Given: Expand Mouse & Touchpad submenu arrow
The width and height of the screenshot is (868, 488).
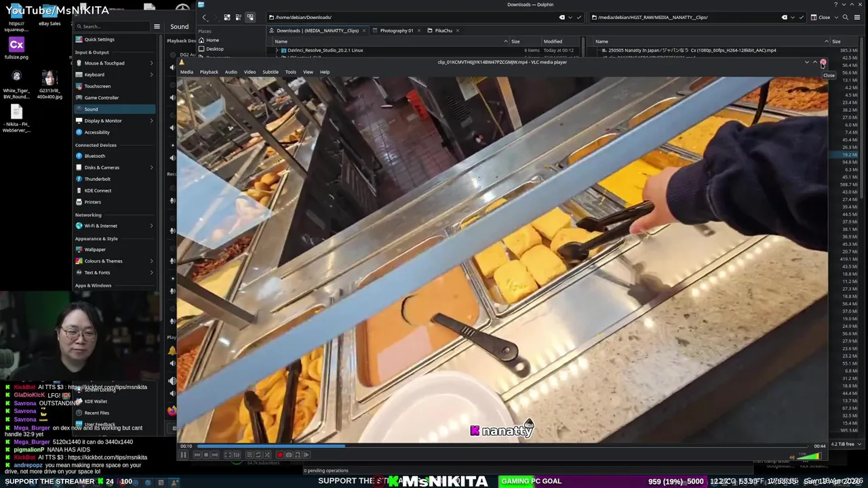Looking at the screenshot, I should (x=151, y=63).
